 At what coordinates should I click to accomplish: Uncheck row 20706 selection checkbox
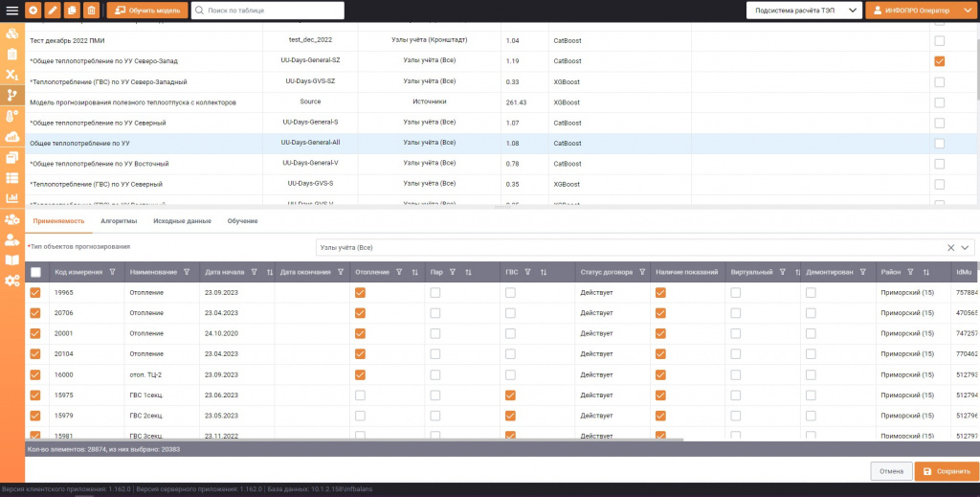pyautogui.click(x=35, y=312)
